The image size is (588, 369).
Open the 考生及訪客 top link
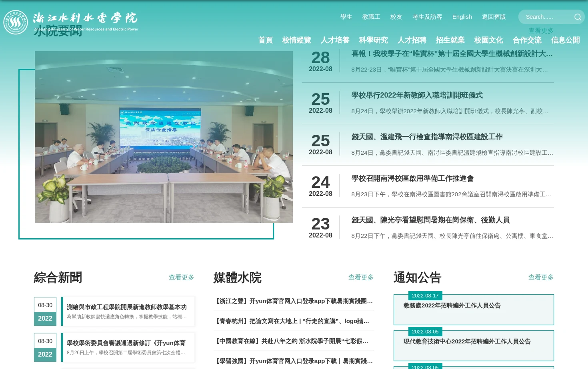pos(427,17)
